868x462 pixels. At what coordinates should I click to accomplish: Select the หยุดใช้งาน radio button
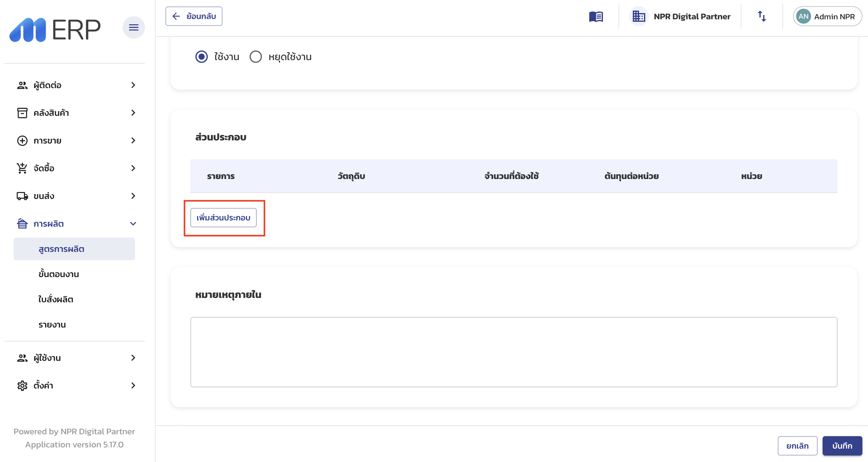[x=255, y=57]
